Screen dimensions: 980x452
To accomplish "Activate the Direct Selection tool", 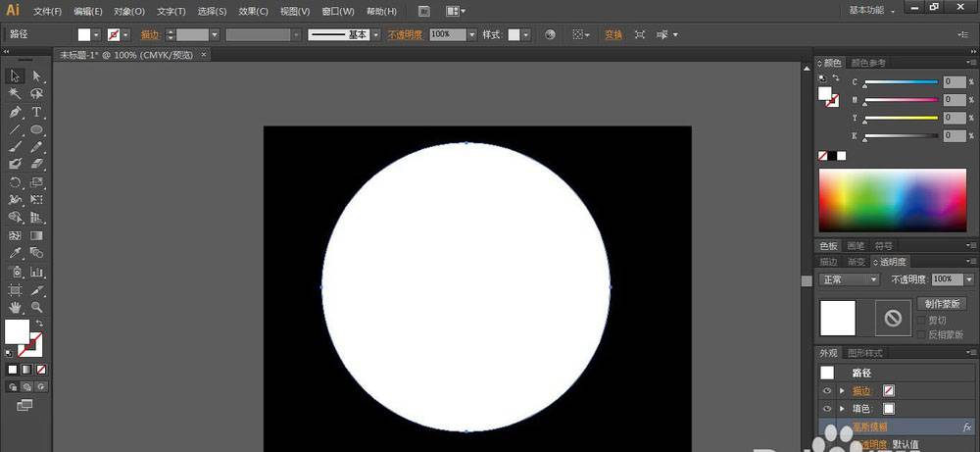I will [36, 75].
